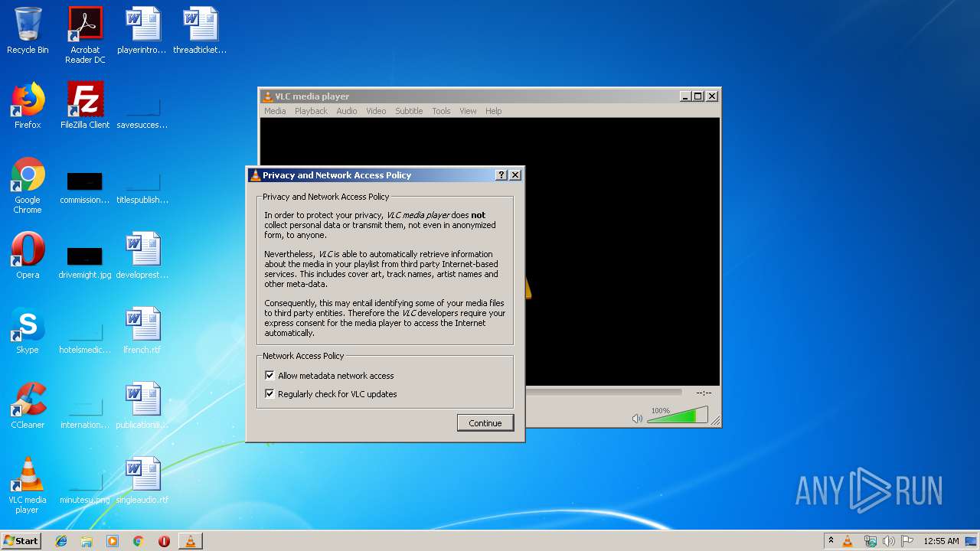The height and width of the screenshot is (551, 980).
Task: Click the network tray icon
Action: pyautogui.click(x=870, y=541)
